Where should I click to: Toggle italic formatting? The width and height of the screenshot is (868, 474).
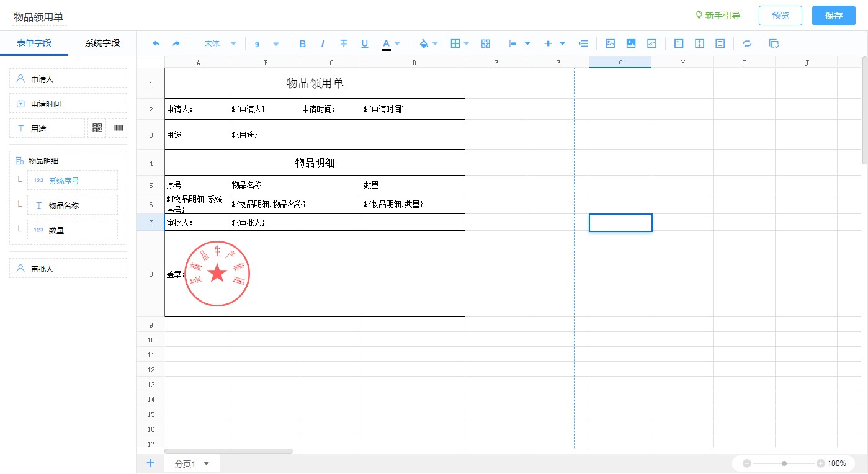tap(323, 43)
